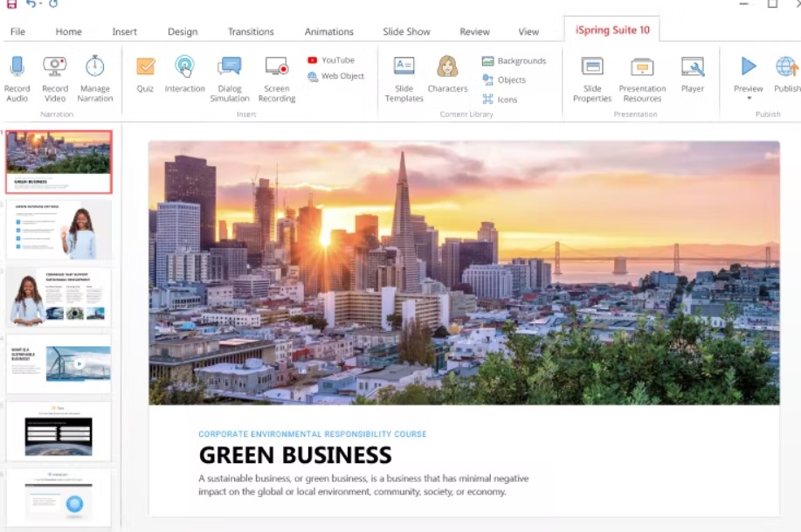This screenshot has height=532, width=801.
Task: Expand the Preview dropdown arrow
Action: 749,98
